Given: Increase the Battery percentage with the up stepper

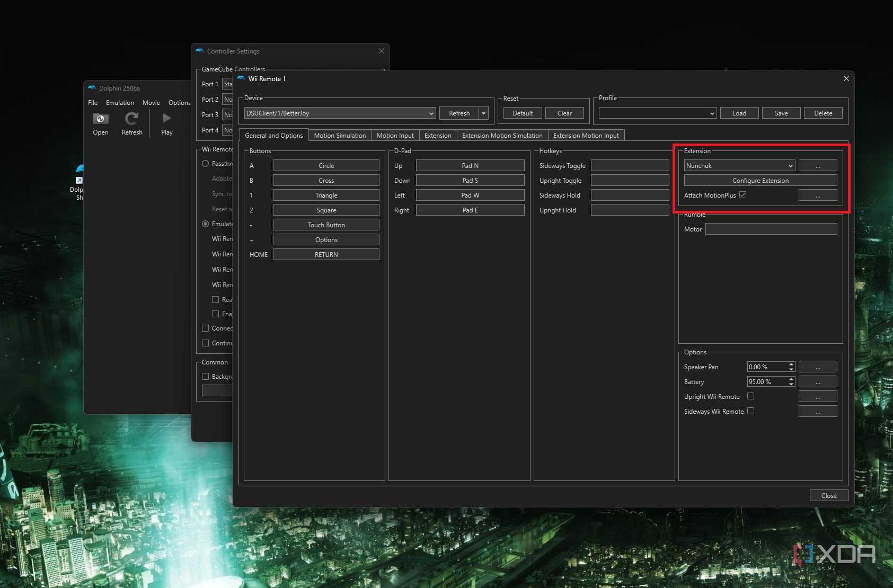Looking at the screenshot, I should tap(791, 379).
